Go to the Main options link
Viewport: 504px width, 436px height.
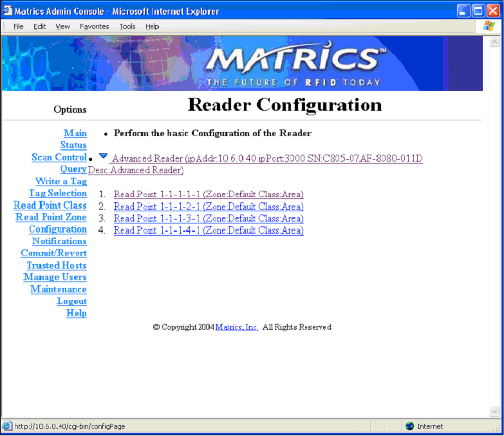click(x=75, y=133)
